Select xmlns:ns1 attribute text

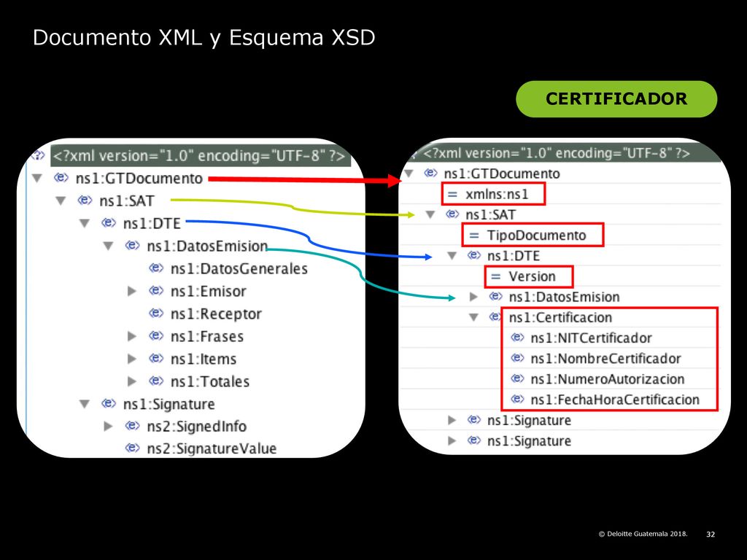497,194
